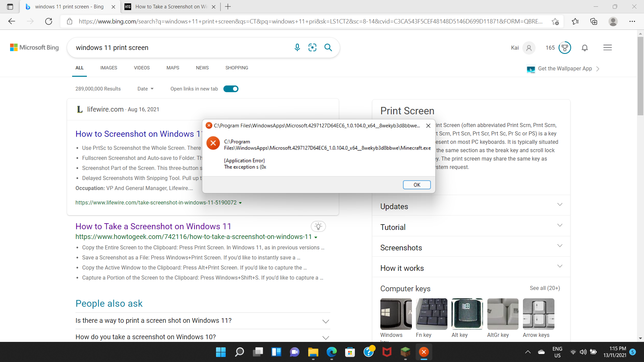Click the lightbulb insight icon beside HowToGeek result

[x=318, y=226]
